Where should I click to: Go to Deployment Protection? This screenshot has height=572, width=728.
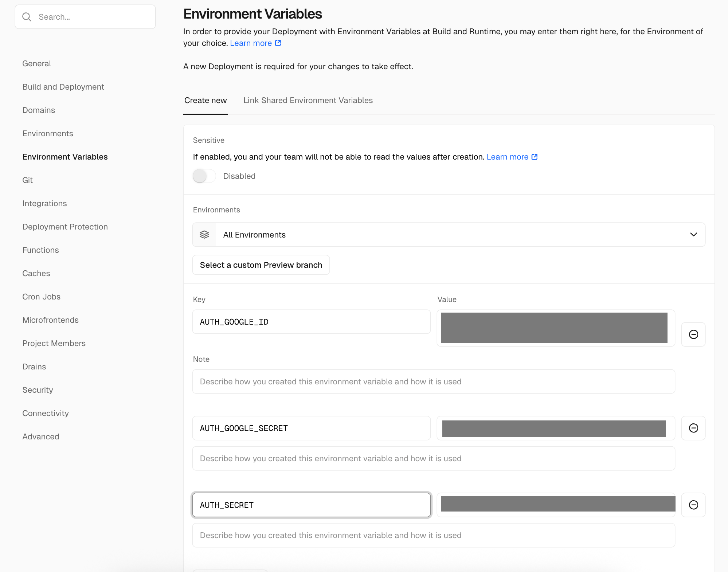coord(65,227)
